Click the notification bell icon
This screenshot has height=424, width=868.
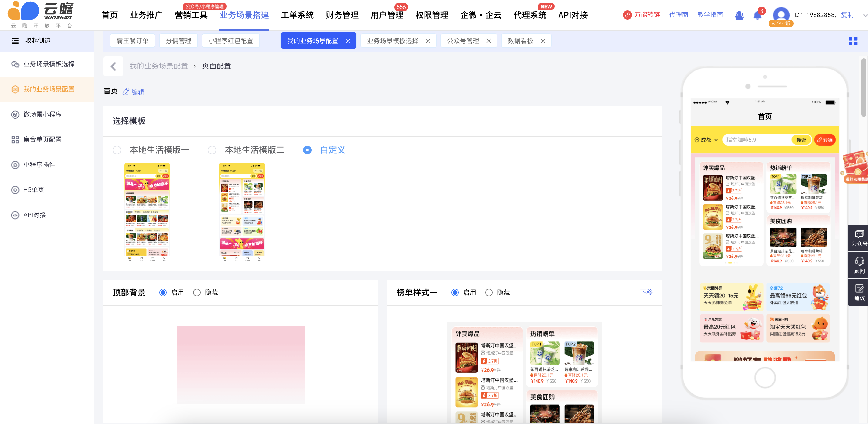pyautogui.click(x=757, y=15)
